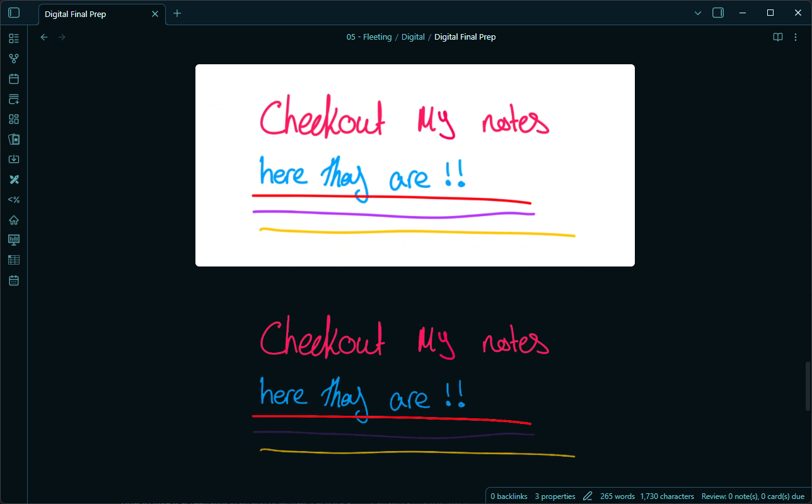Click '265 words' count in status bar
The width and height of the screenshot is (812, 504).
pyautogui.click(x=617, y=496)
